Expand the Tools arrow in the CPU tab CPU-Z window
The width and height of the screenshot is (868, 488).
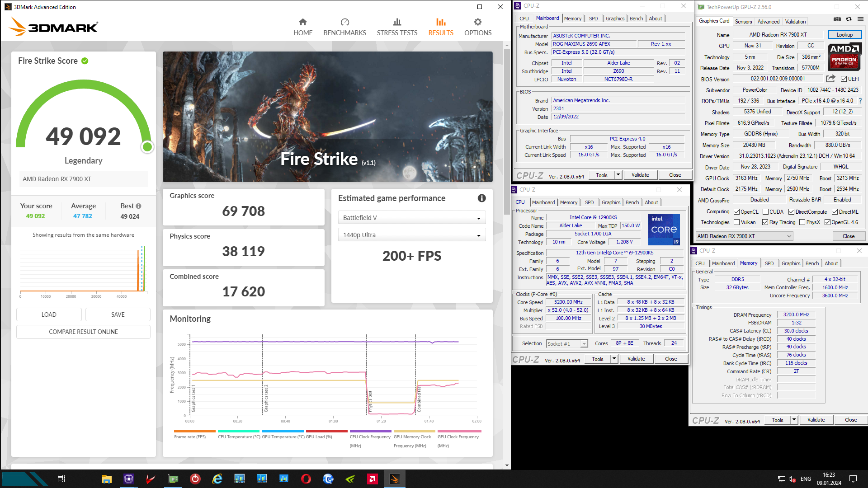[614, 359]
